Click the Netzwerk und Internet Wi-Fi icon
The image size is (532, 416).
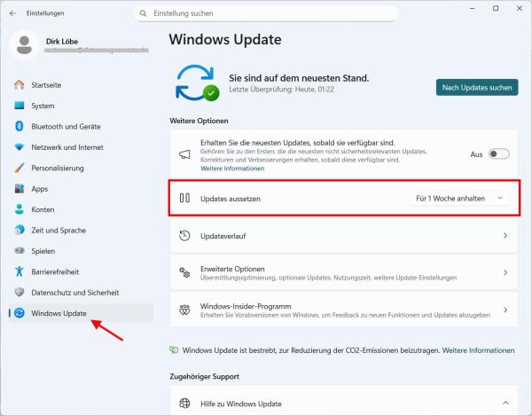click(x=20, y=146)
